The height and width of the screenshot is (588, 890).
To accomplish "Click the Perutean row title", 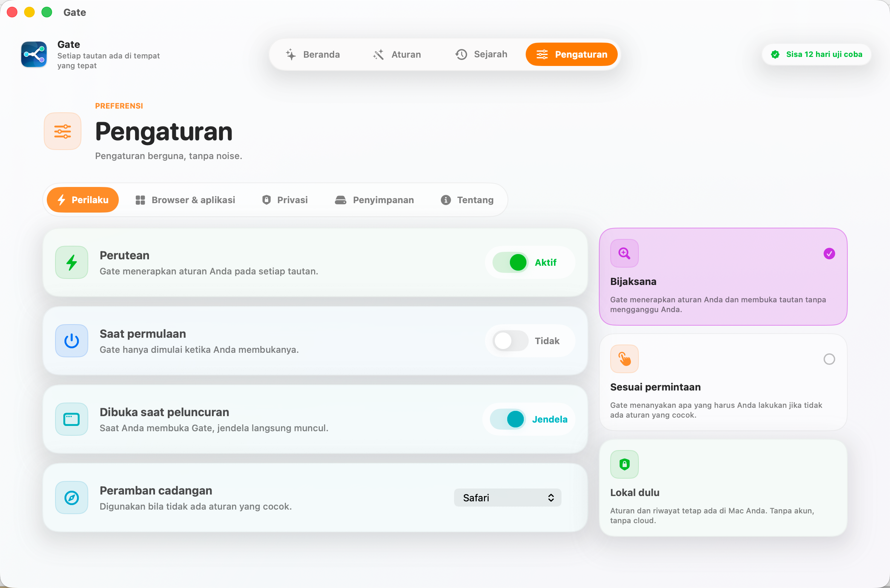I will coord(124,256).
